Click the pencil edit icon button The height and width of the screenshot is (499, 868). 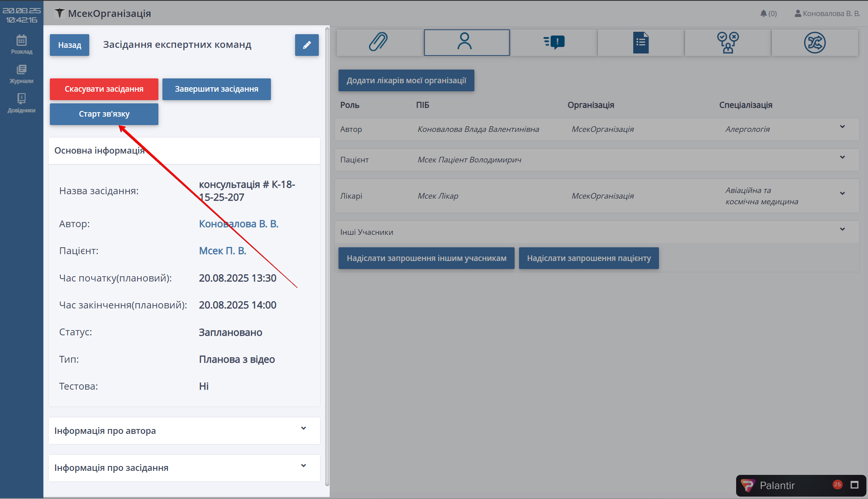click(x=307, y=45)
